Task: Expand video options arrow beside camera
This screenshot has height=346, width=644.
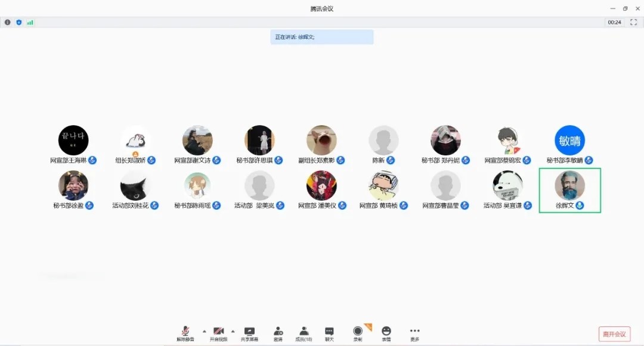Action: 233,331
